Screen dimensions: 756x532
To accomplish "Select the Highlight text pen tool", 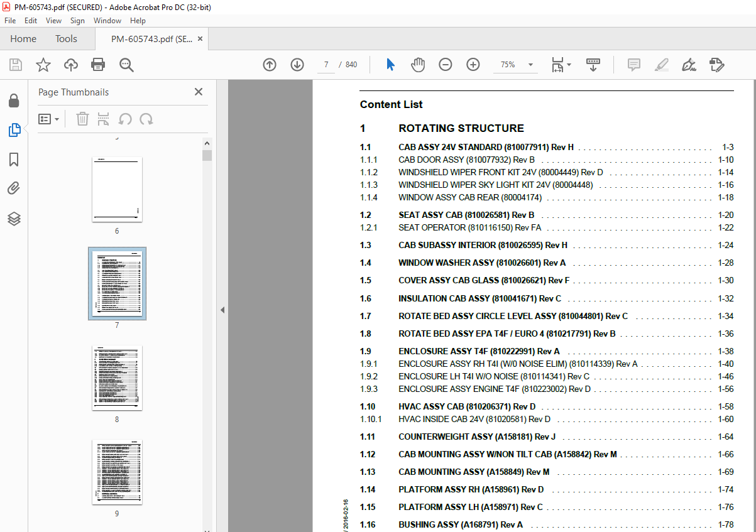I will [x=661, y=65].
